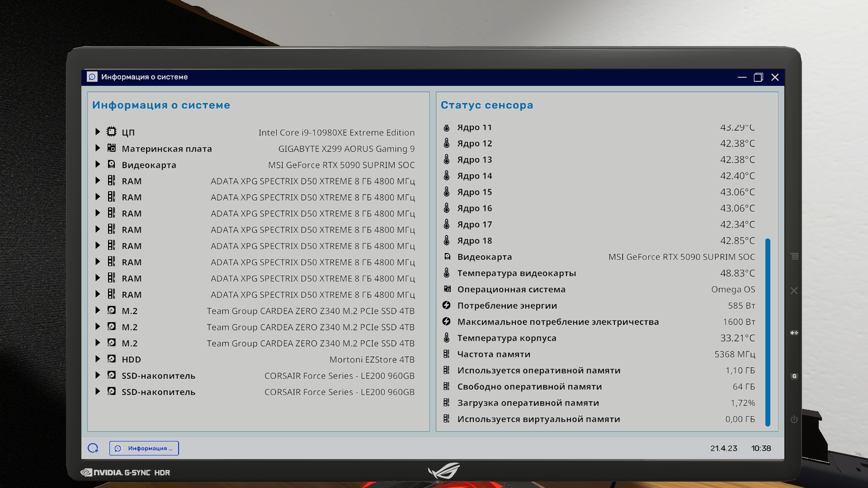Viewport: 868px width, 488px height.
Task: Click the thermometer icon for Ядро 13
Action: (x=447, y=160)
